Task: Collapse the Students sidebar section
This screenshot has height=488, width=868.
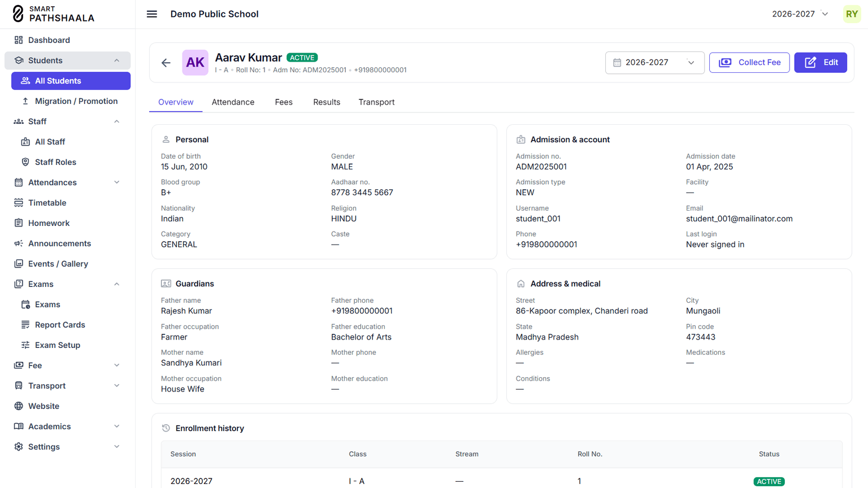Action: [117, 60]
